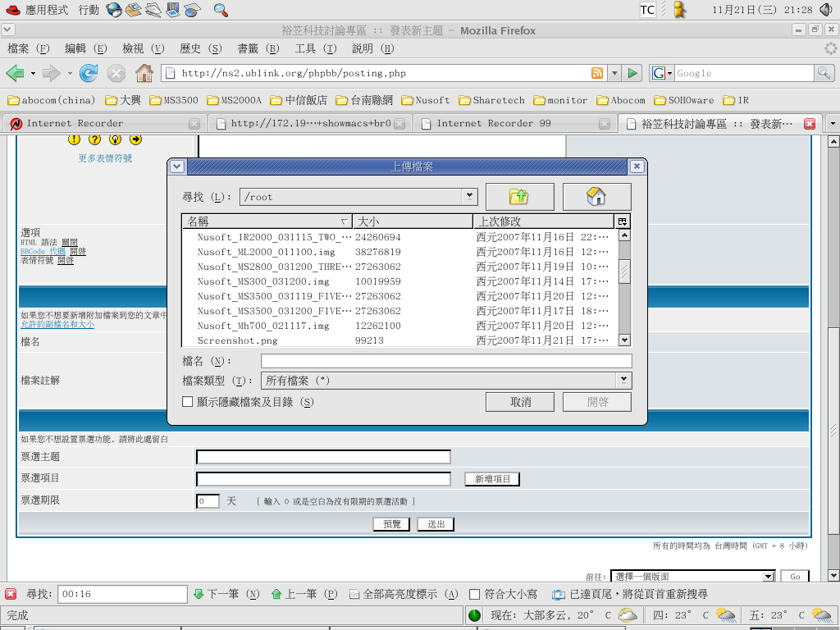Open the file type dropdown
This screenshot has height=630, width=840.
tap(624, 380)
